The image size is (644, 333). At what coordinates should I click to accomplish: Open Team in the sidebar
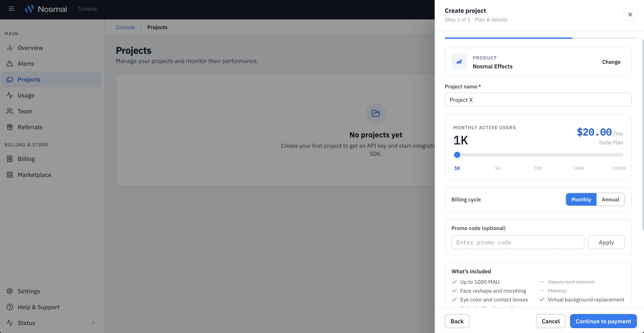51,111
